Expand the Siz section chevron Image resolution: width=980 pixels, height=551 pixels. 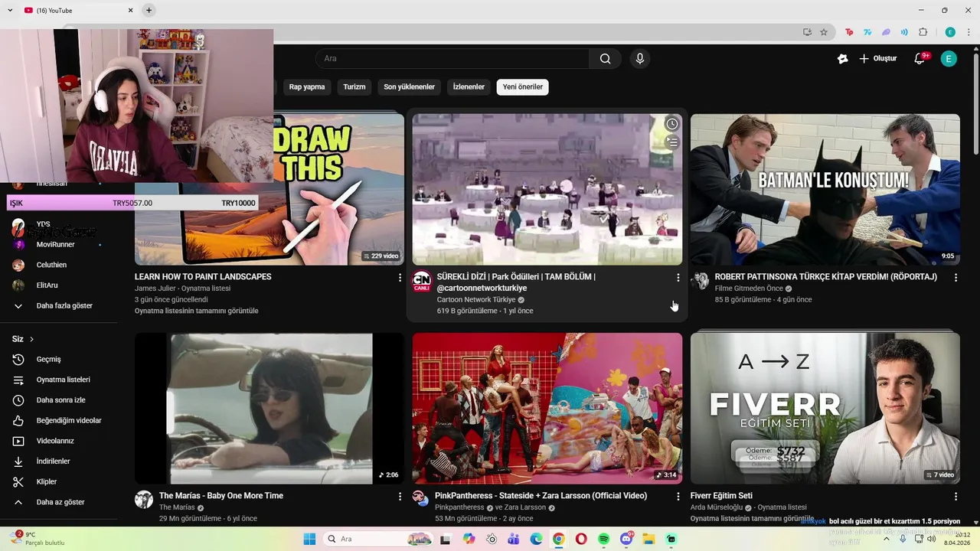coord(31,339)
